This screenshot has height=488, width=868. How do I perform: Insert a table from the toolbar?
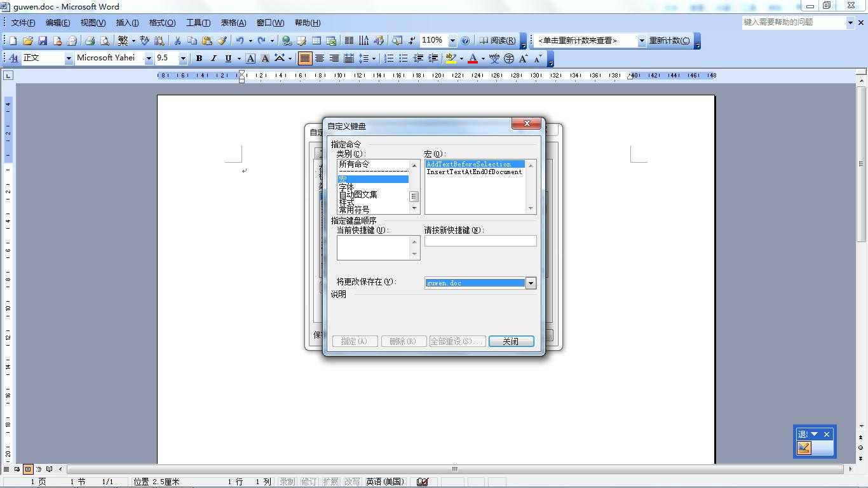pyautogui.click(x=316, y=41)
